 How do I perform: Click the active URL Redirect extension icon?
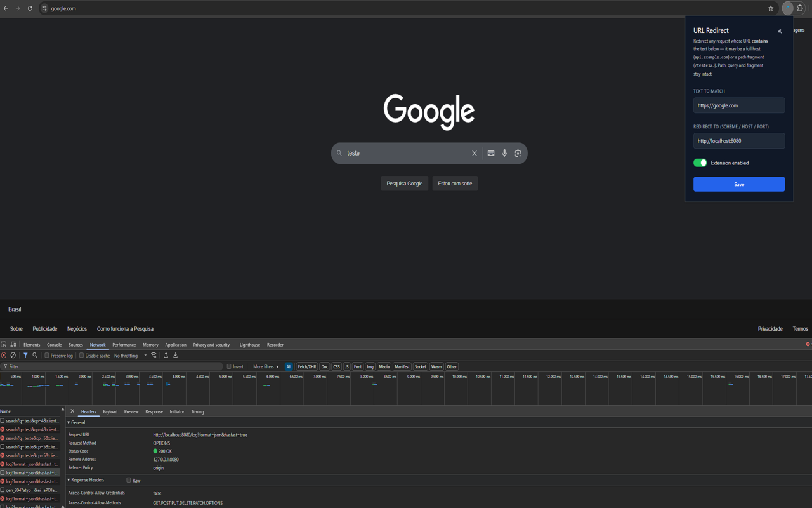787,8
